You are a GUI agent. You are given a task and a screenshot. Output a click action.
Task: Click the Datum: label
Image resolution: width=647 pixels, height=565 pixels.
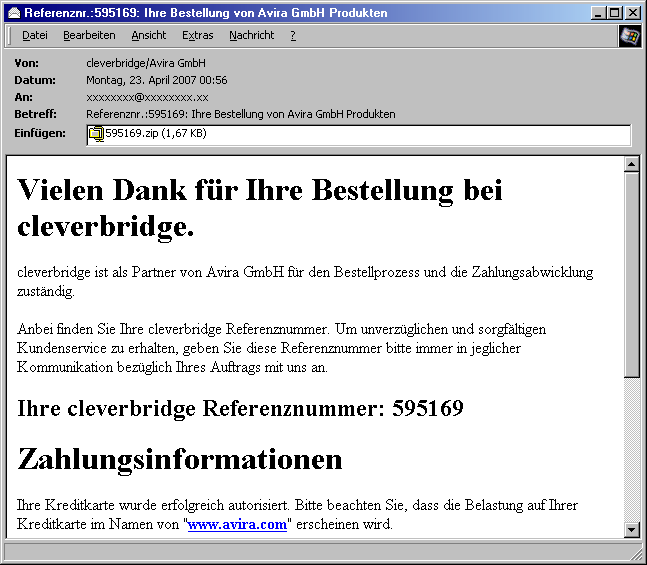pos(35,80)
